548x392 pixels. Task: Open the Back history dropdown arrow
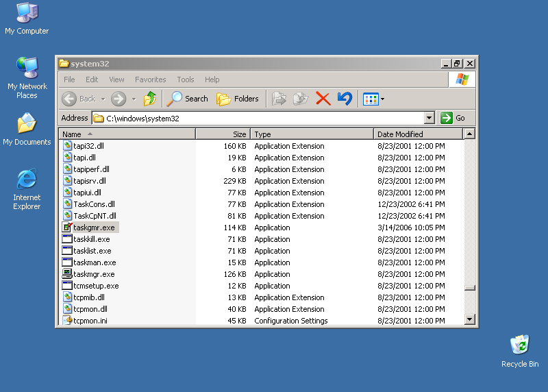103,99
